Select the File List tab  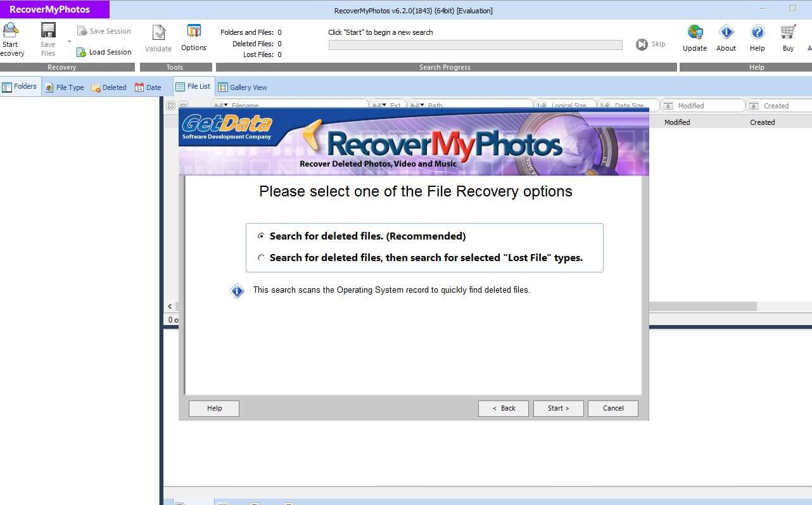(x=193, y=87)
